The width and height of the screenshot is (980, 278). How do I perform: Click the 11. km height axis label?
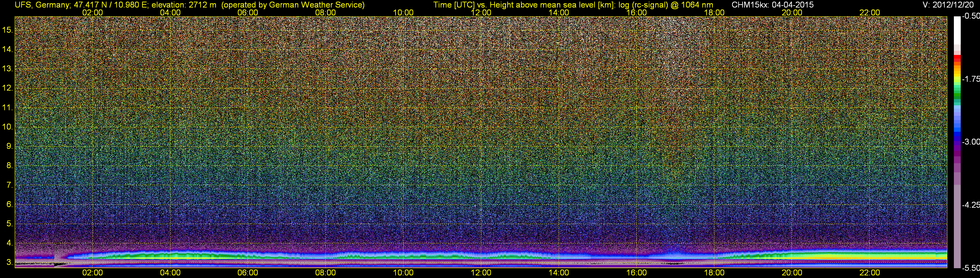(8, 108)
